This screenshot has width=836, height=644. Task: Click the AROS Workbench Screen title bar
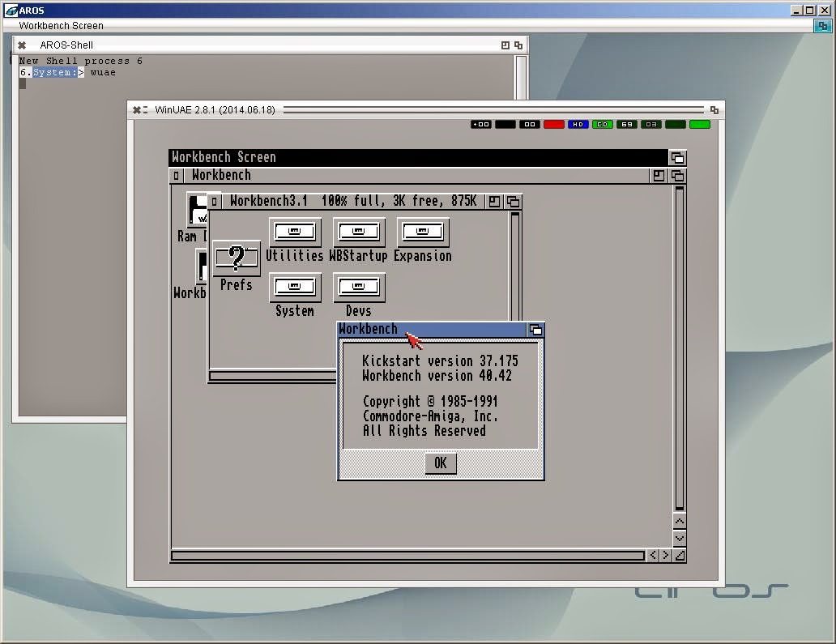coord(407,26)
